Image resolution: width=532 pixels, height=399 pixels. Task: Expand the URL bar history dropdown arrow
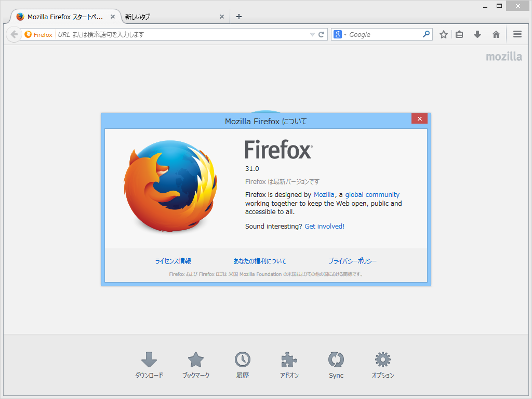pos(312,34)
